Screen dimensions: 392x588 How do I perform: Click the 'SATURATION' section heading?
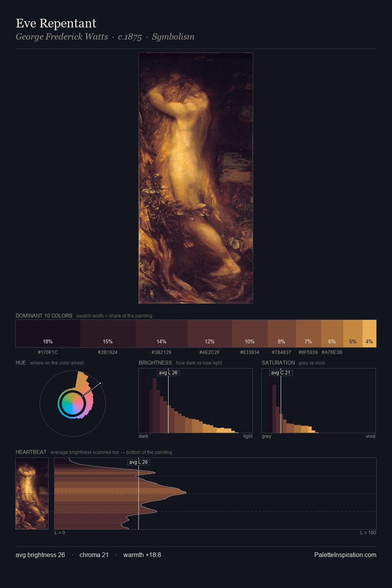point(278,363)
